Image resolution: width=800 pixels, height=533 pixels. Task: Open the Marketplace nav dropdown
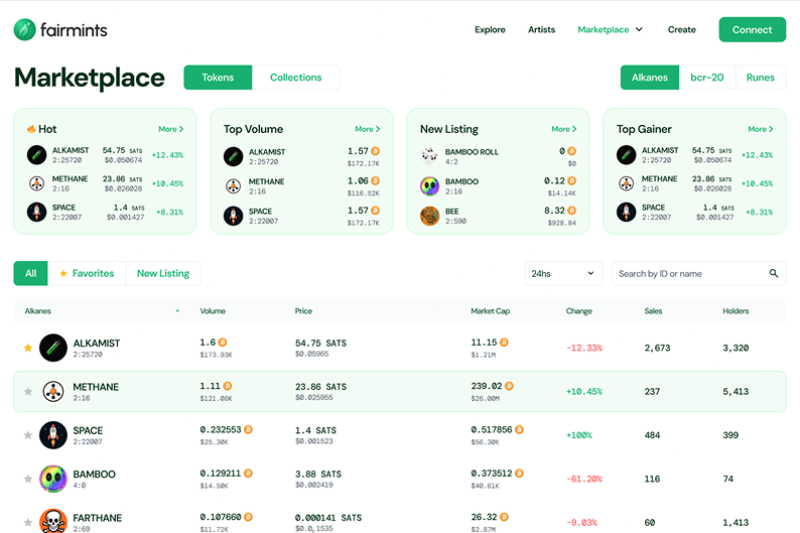click(x=610, y=30)
